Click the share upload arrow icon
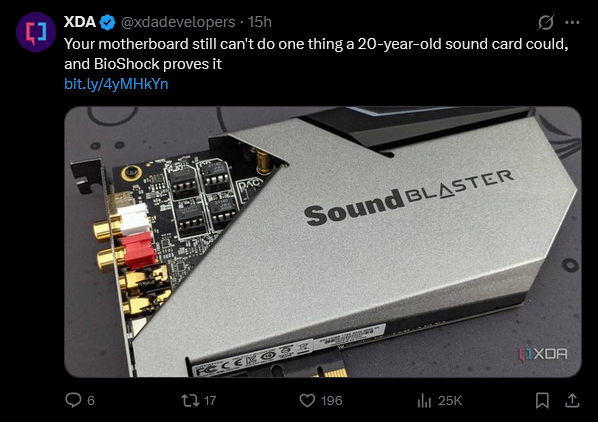The height and width of the screenshot is (422, 598). coord(572,400)
